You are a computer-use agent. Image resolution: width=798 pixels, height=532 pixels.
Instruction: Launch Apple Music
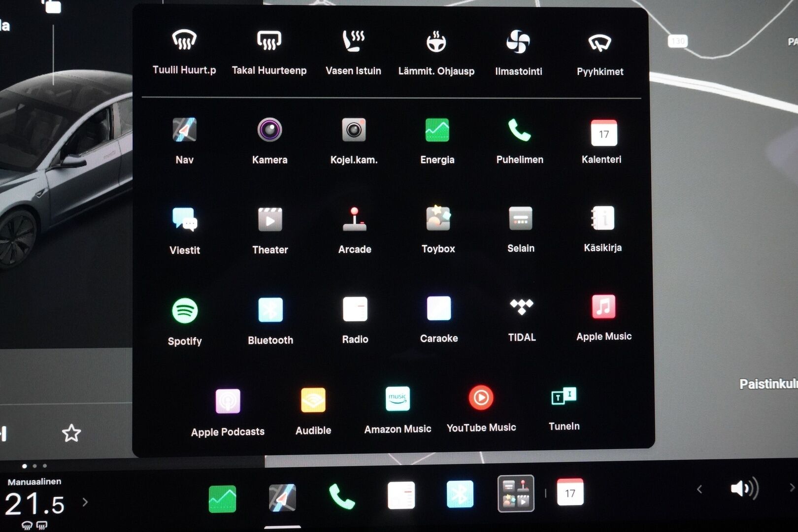pos(604,318)
